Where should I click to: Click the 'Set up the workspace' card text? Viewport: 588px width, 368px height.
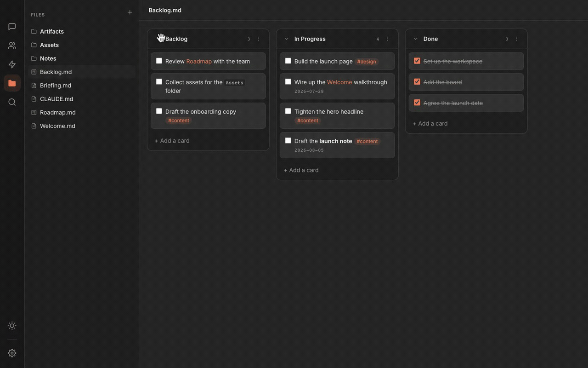click(453, 61)
